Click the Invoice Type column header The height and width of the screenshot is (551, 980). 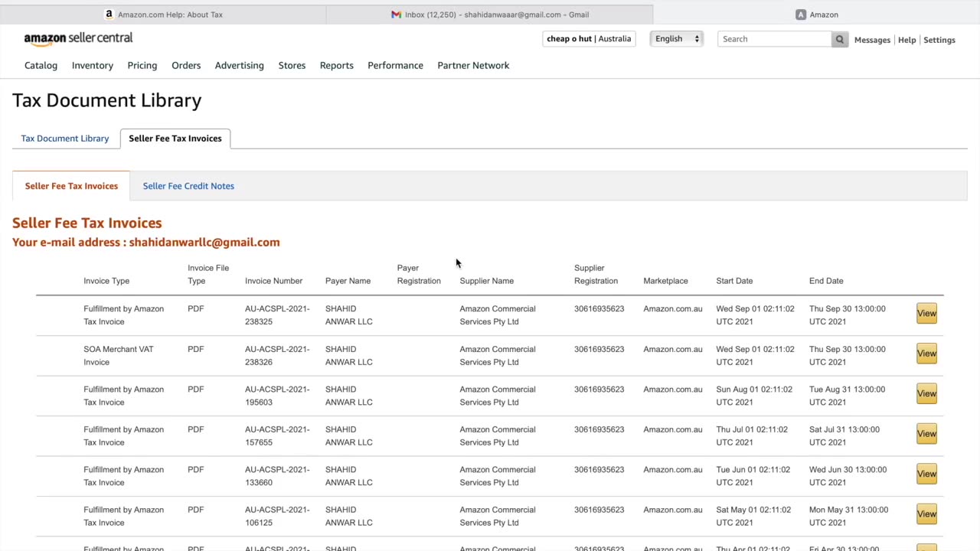tap(106, 281)
